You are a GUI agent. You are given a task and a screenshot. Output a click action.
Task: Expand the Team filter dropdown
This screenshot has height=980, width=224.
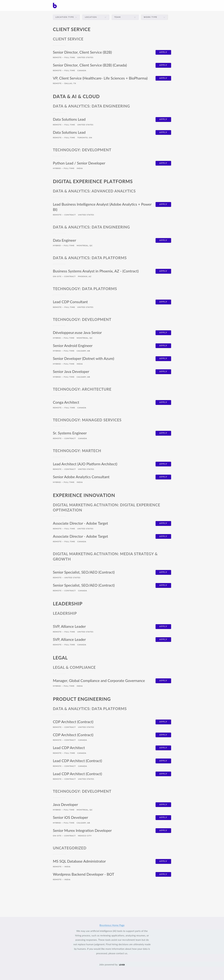[125, 17]
